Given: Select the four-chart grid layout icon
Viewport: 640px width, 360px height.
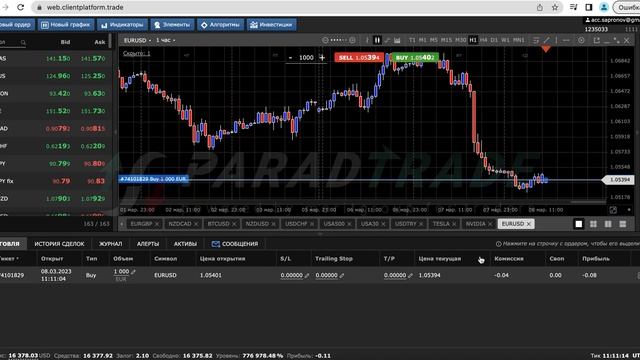Looking at the screenshot, I should (593, 224).
